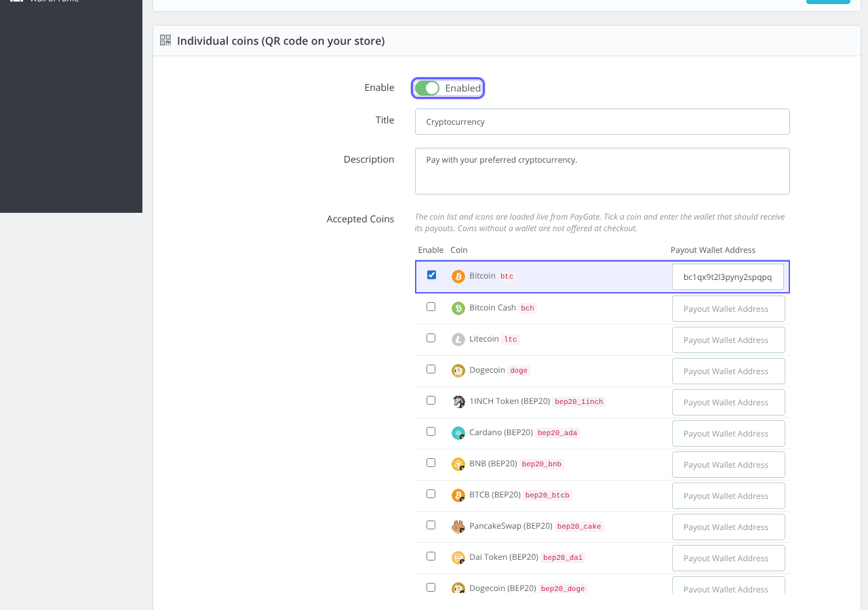Check the Dogecoin doge checkbox
Viewport: 868px width, 610px height.
(x=431, y=369)
